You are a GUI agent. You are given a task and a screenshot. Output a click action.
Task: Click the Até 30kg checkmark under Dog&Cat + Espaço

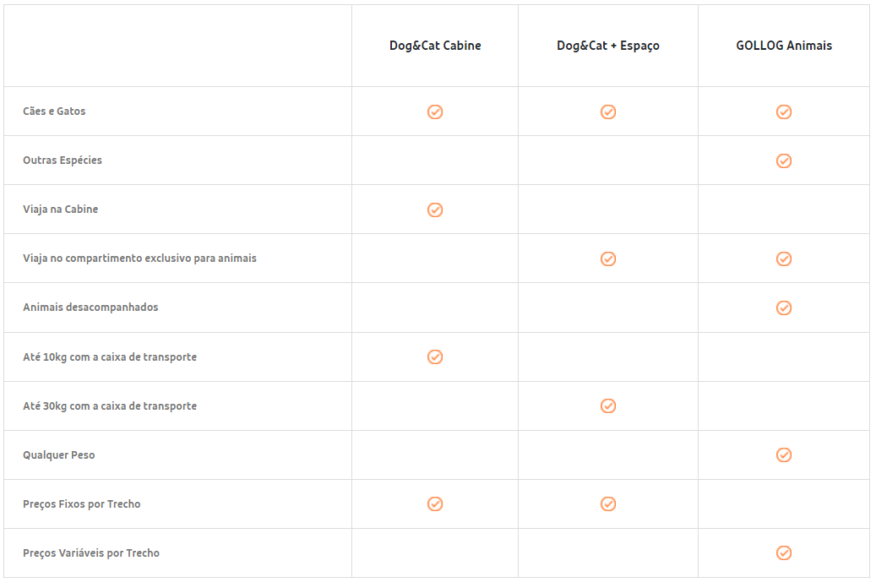(x=608, y=406)
